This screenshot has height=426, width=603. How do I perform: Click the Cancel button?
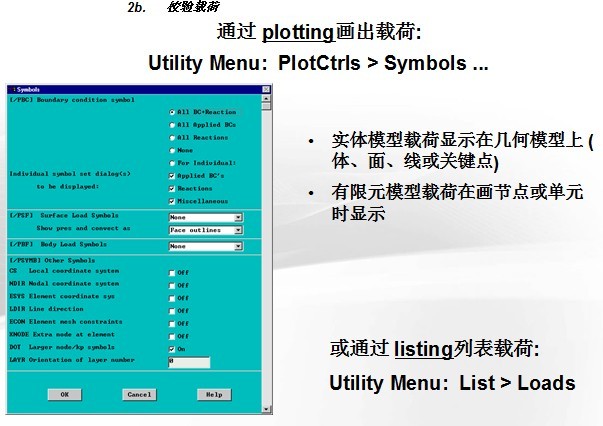point(139,395)
